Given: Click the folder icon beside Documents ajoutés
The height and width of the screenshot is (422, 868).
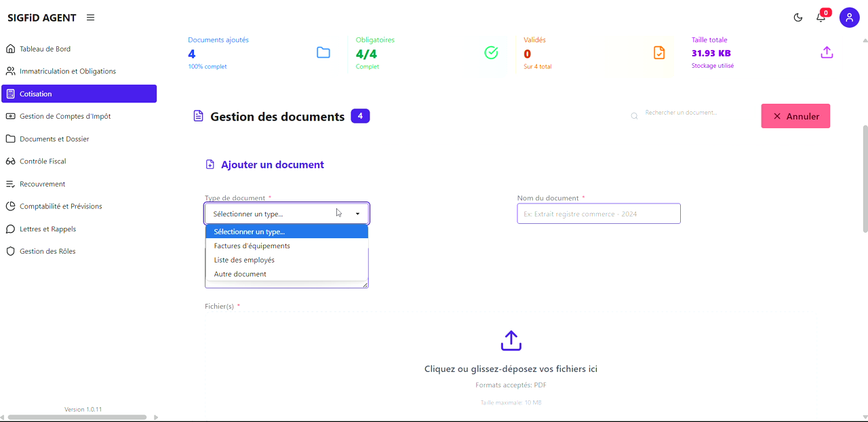Looking at the screenshot, I should click(x=323, y=52).
